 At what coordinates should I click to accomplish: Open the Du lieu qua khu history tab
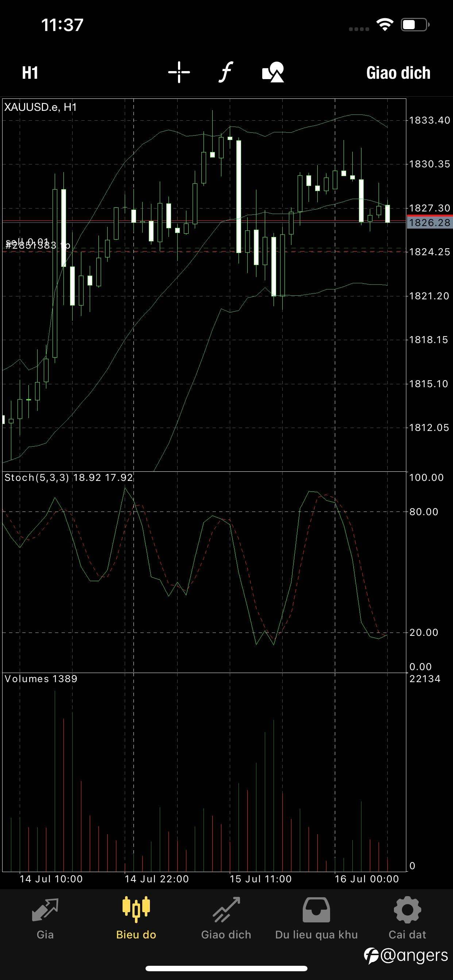[316, 918]
